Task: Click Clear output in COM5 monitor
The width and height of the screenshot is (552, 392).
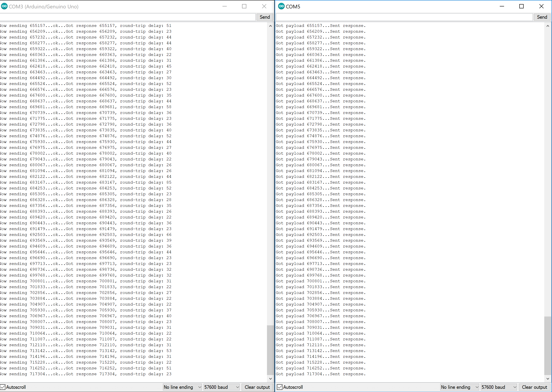Action: click(x=534, y=387)
